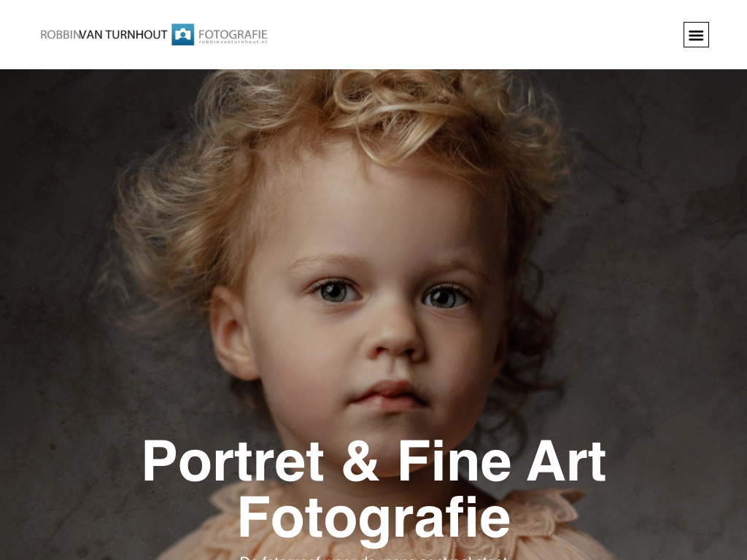This screenshot has width=747, height=560.
Task: Click "Fine Art" in the hero heading
Action: [501, 461]
